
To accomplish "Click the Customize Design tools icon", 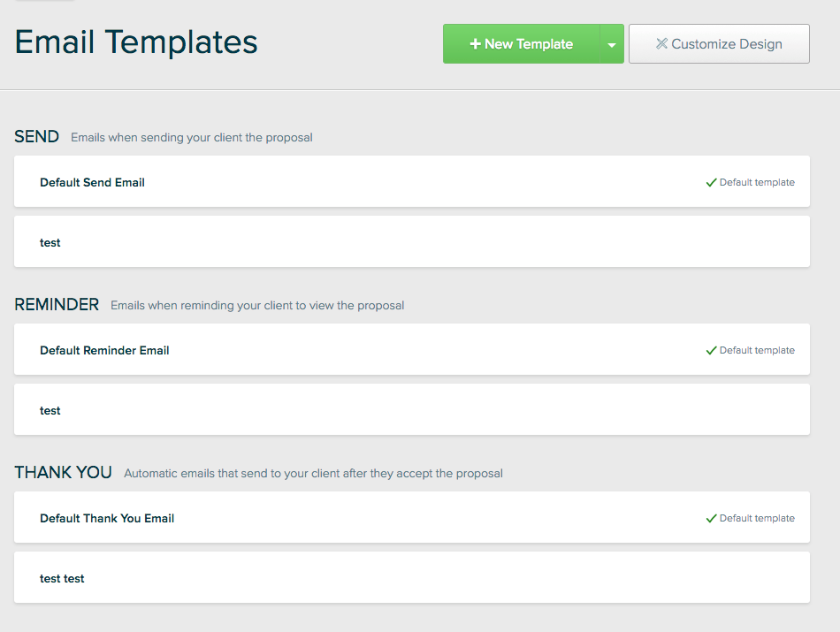I will coord(661,43).
